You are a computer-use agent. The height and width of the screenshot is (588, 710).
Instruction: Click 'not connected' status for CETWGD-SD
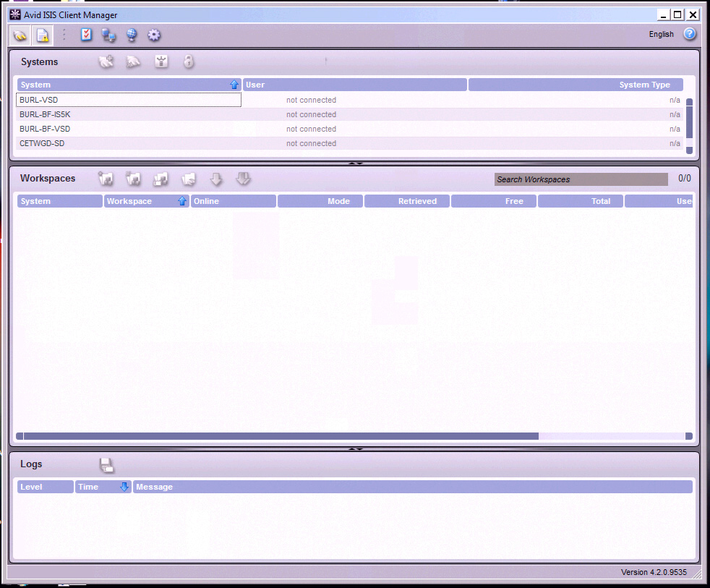click(x=311, y=144)
